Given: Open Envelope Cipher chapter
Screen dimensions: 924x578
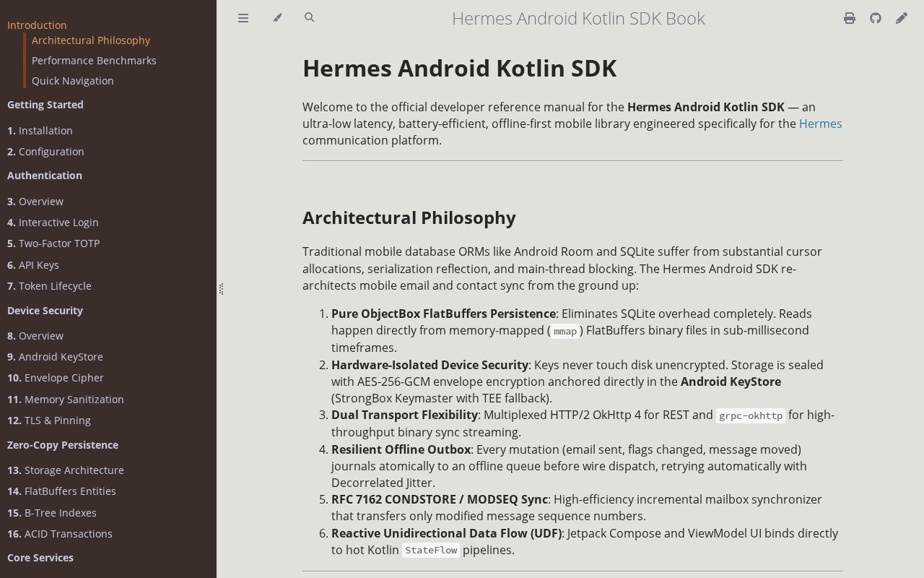Looking at the screenshot, I should tap(56, 378).
